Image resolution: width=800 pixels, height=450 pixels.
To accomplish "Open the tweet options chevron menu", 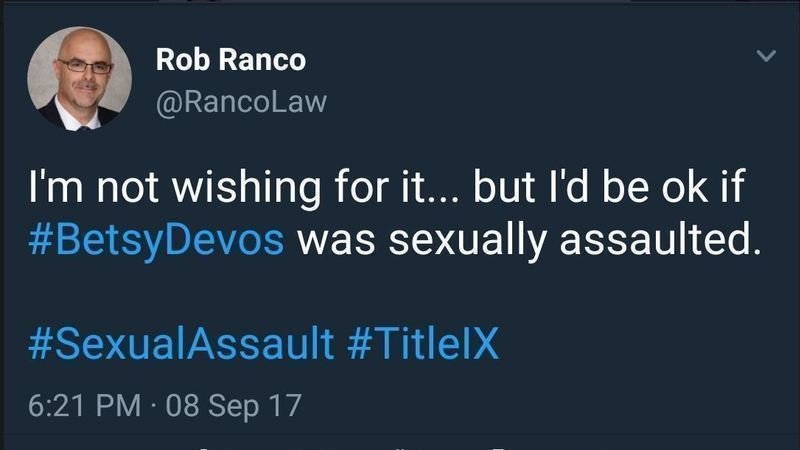I will 766,57.
